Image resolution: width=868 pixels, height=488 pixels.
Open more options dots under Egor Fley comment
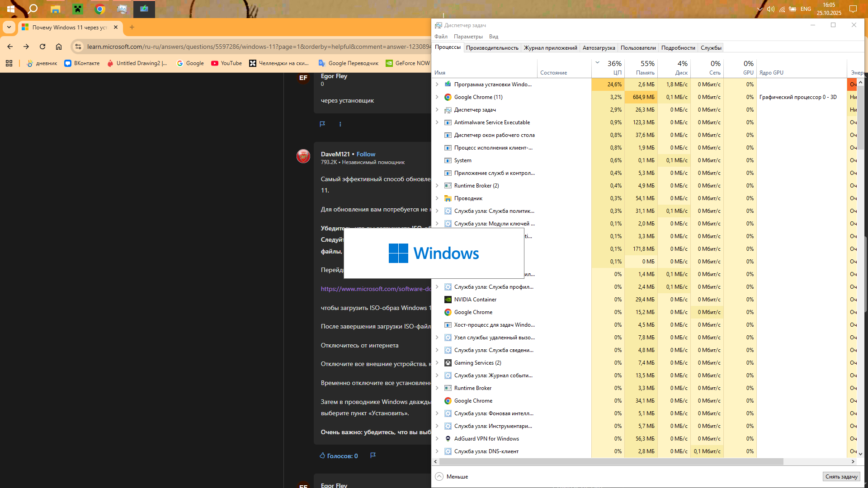tap(340, 124)
